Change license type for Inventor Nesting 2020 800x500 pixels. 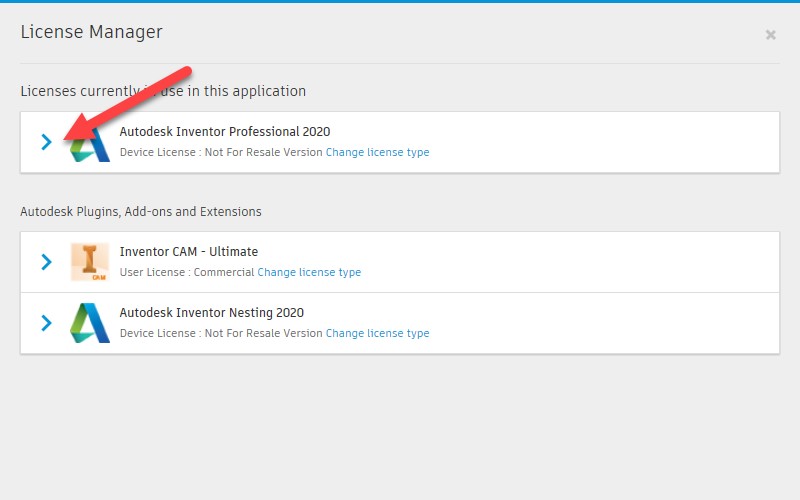378,333
